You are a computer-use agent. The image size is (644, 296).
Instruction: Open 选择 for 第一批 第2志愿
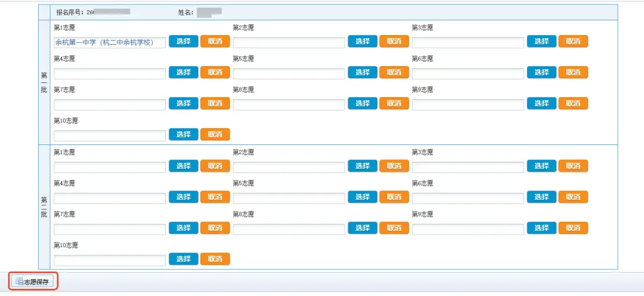tap(363, 42)
